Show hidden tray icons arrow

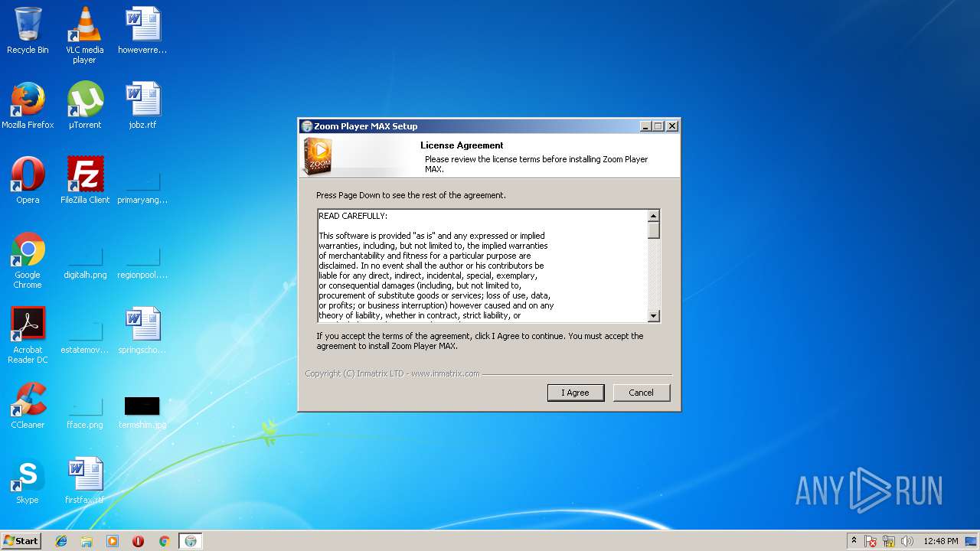(854, 541)
